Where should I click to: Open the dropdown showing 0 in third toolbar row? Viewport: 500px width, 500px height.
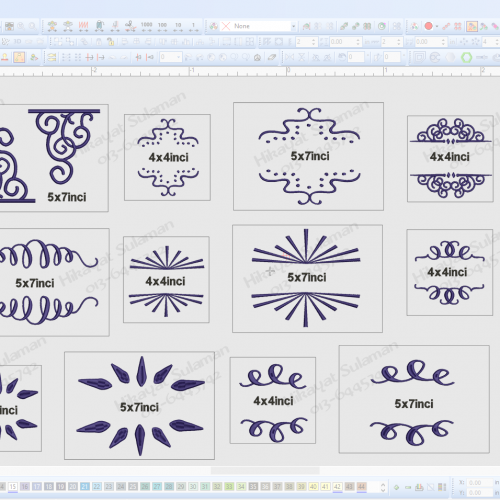click(x=178, y=57)
